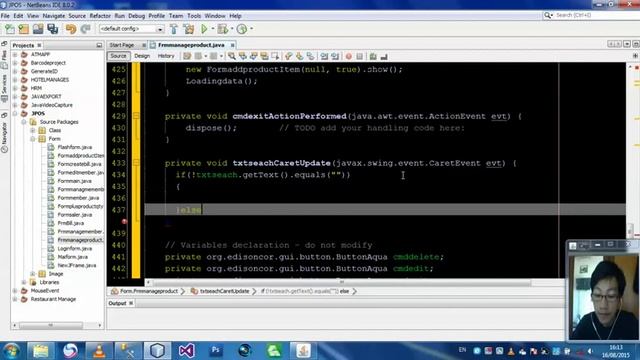This screenshot has height=360, width=640.
Task: Click the Shift Line Right icon
Action: coord(335,56)
